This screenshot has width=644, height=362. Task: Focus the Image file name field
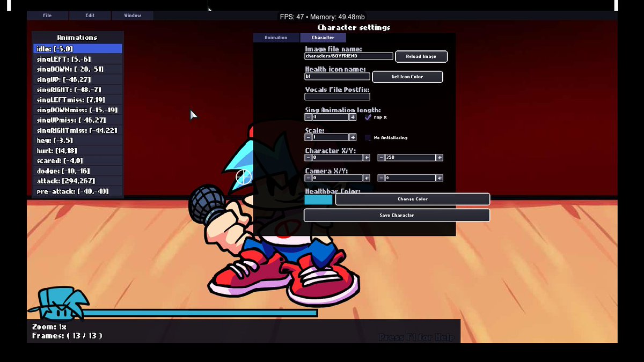pos(349,56)
